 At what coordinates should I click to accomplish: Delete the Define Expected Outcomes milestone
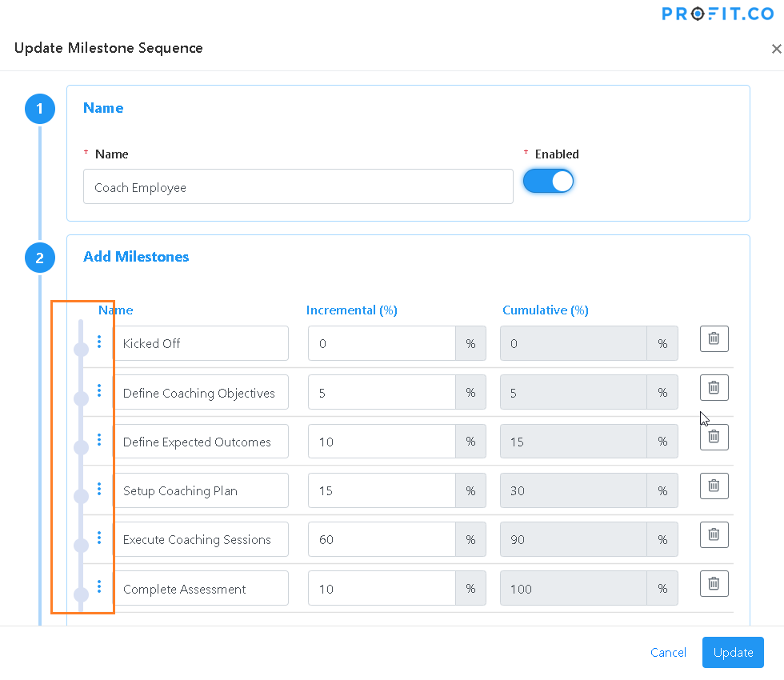tap(714, 437)
